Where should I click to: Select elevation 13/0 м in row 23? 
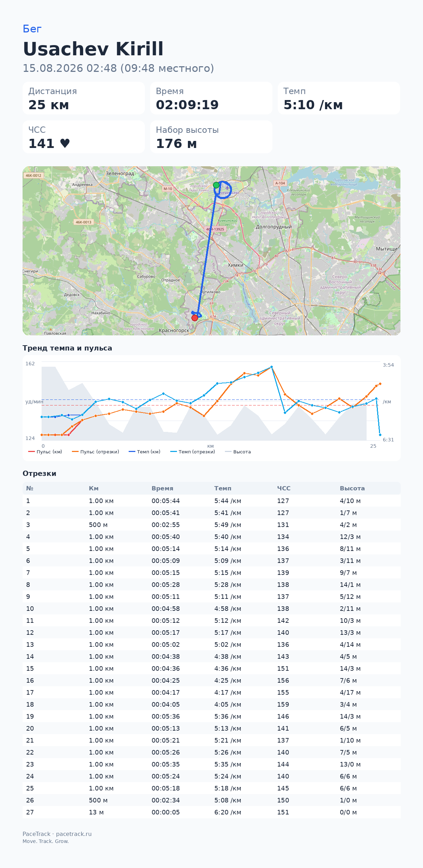pyautogui.click(x=350, y=764)
